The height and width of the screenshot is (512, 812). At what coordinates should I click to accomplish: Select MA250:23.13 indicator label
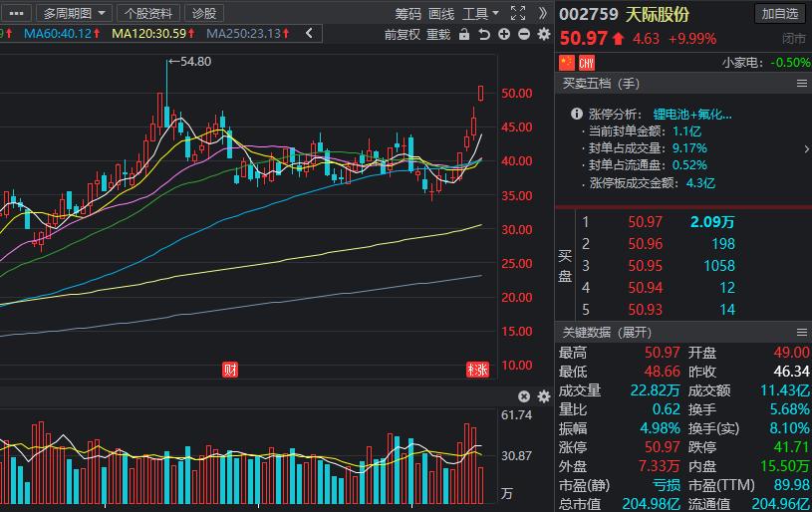[247, 34]
